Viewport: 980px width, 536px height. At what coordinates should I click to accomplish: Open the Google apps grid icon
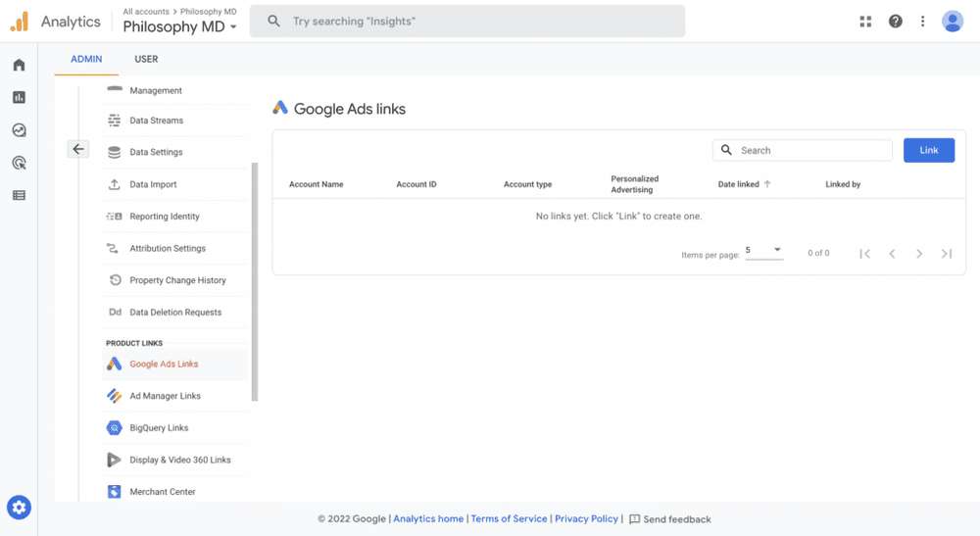tap(865, 22)
